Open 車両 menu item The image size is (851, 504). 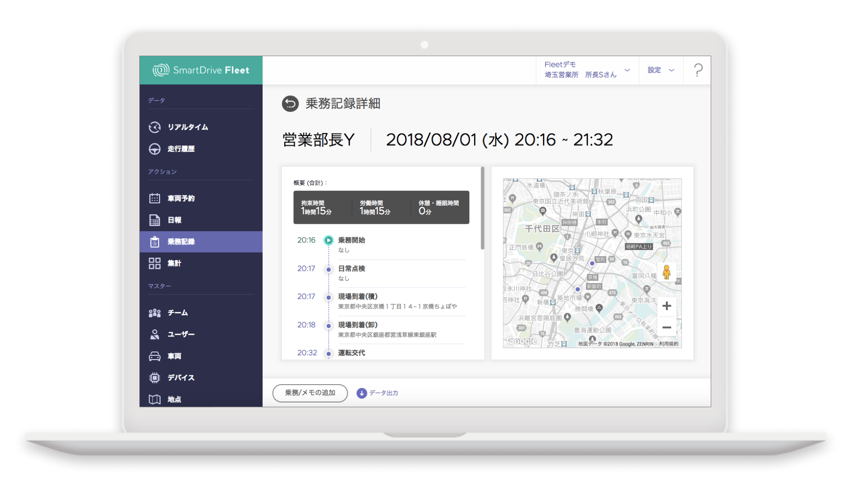point(201,356)
